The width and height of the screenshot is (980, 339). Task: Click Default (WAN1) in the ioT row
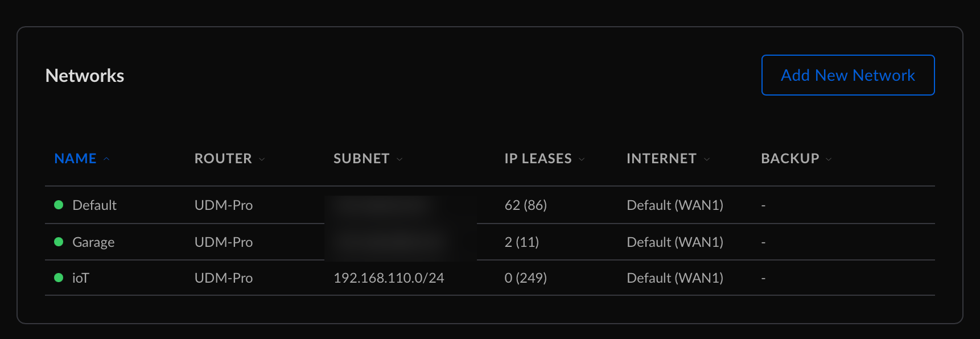coord(675,278)
